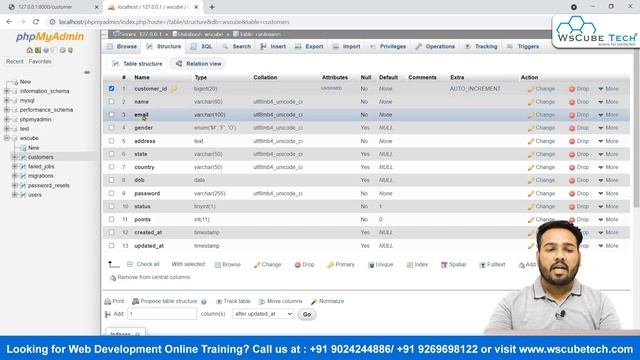The image size is (640, 360).
Task: Click Move columns link
Action: [280, 301]
